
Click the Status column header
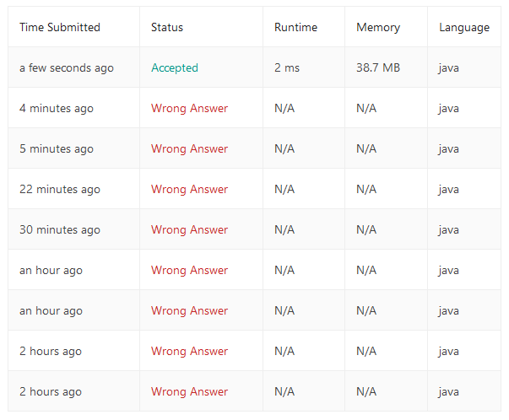[167, 27]
